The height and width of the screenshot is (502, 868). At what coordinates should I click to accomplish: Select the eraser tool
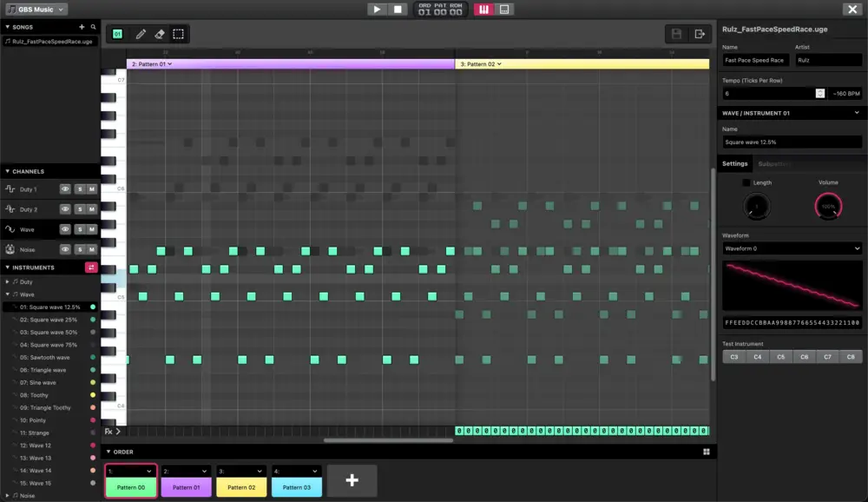(160, 35)
